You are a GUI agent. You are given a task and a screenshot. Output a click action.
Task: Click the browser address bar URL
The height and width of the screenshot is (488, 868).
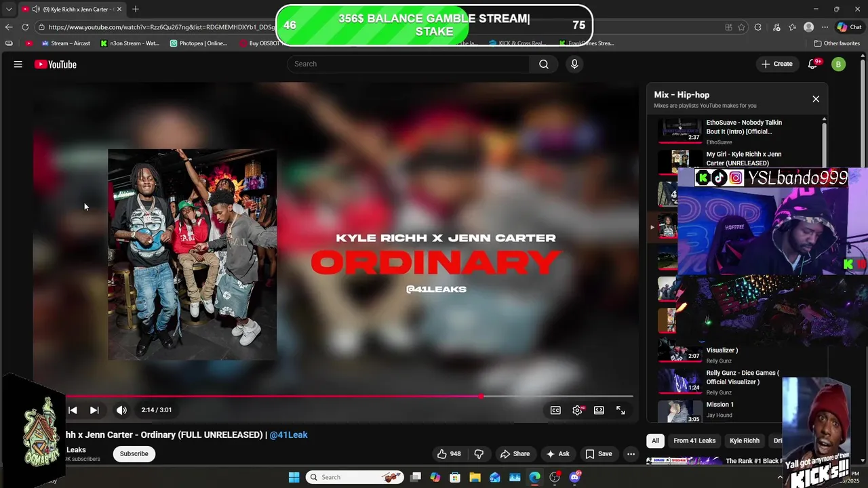[161, 27]
